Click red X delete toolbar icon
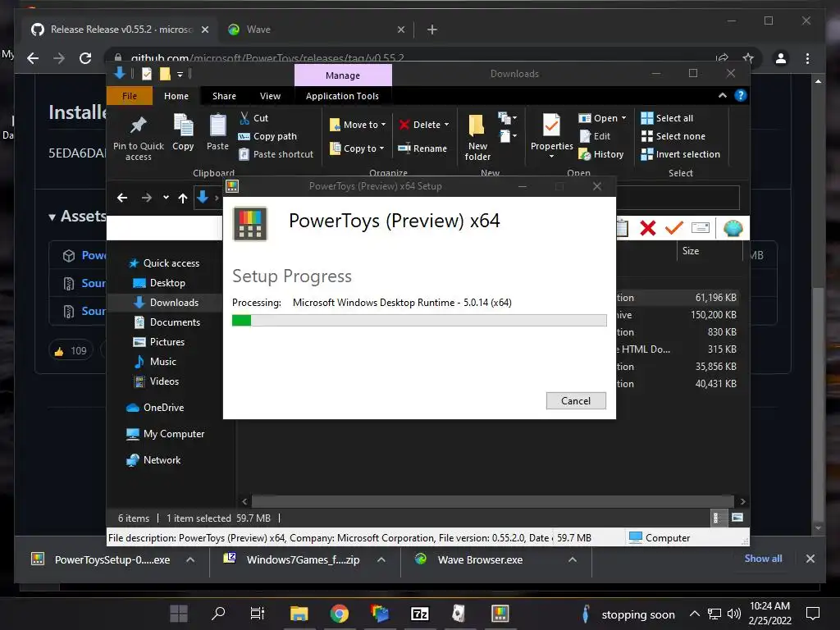The image size is (840, 630). pyautogui.click(x=648, y=228)
